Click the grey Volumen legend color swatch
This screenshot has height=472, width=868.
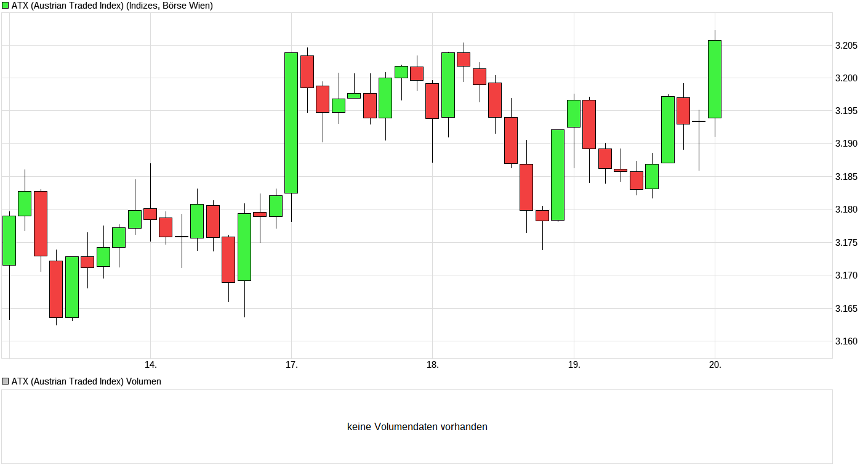click(x=6, y=381)
